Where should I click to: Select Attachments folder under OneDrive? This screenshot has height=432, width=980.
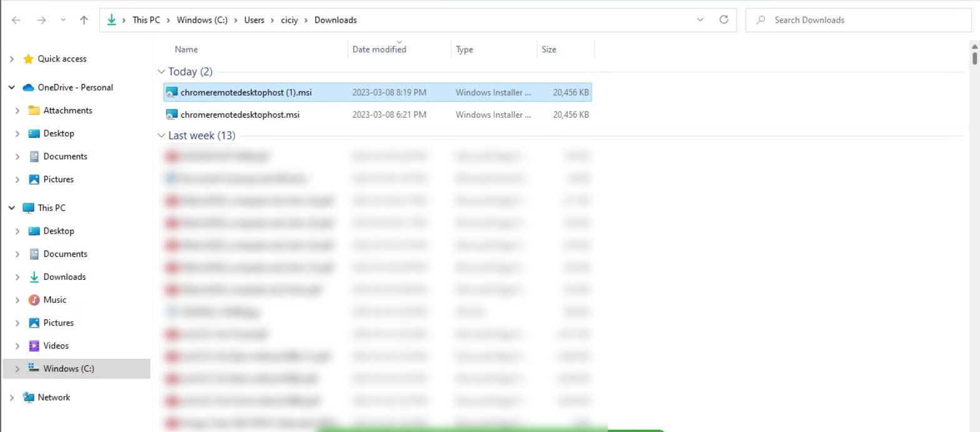point(68,110)
